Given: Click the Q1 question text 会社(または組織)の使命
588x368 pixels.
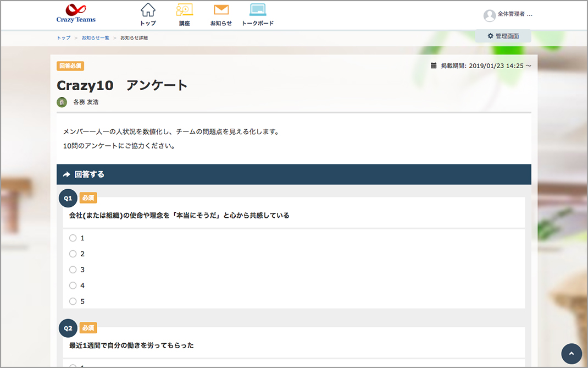Looking at the screenshot, I should tap(179, 216).
